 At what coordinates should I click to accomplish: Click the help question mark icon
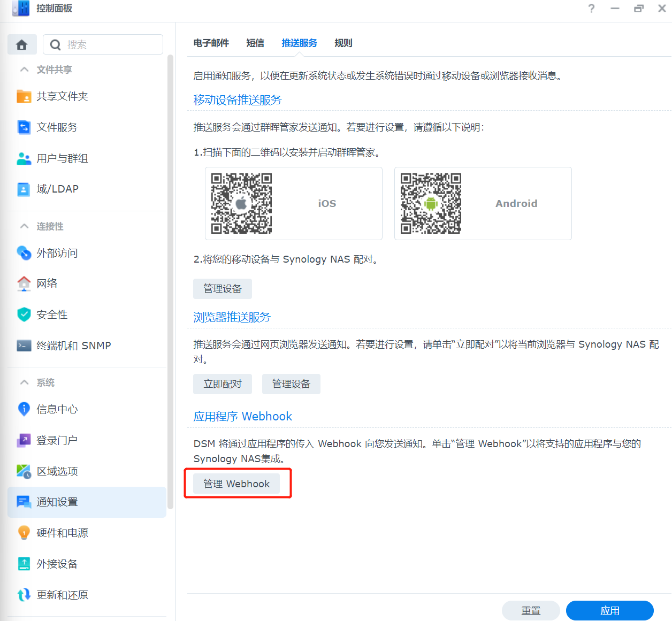(x=591, y=9)
